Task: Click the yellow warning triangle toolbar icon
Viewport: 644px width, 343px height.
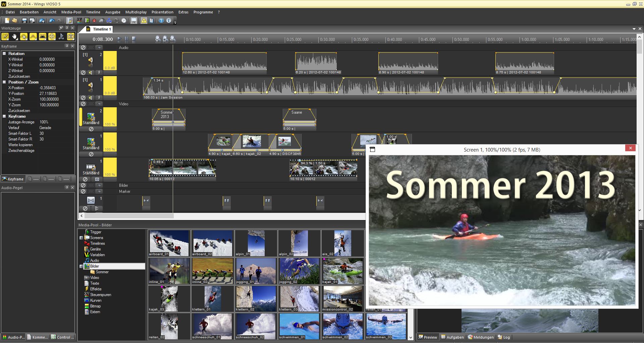Action: point(144,21)
